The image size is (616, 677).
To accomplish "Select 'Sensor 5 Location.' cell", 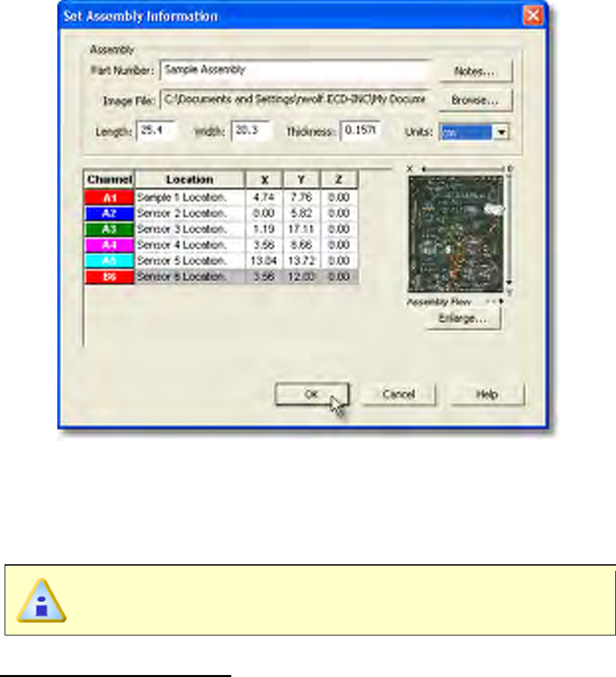I will (x=190, y=261).
